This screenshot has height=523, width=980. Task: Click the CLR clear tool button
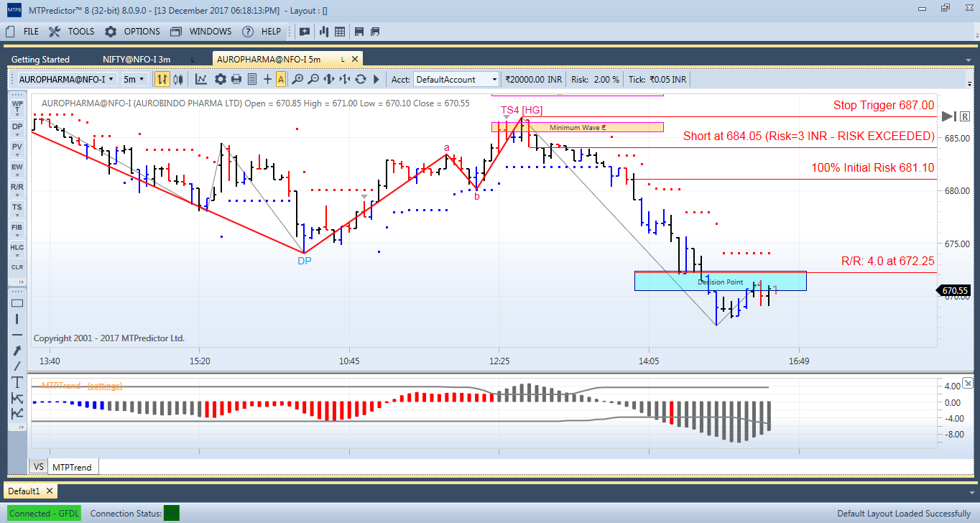17,267
